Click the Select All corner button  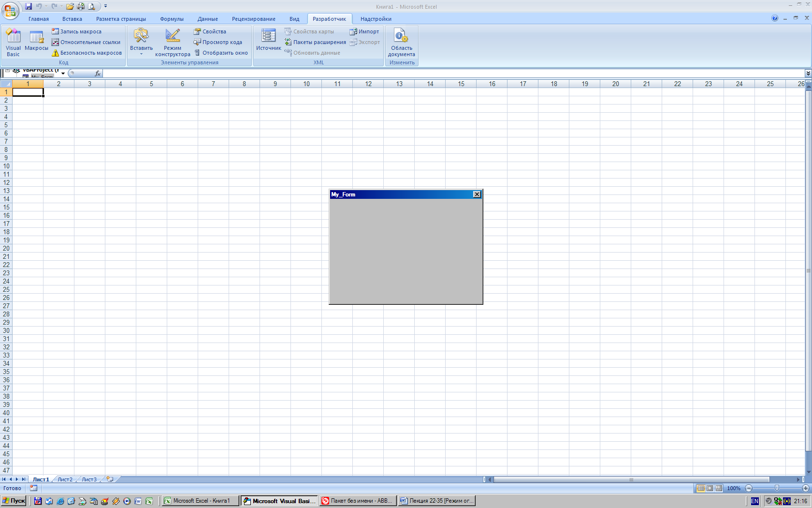tap(6, 84)
